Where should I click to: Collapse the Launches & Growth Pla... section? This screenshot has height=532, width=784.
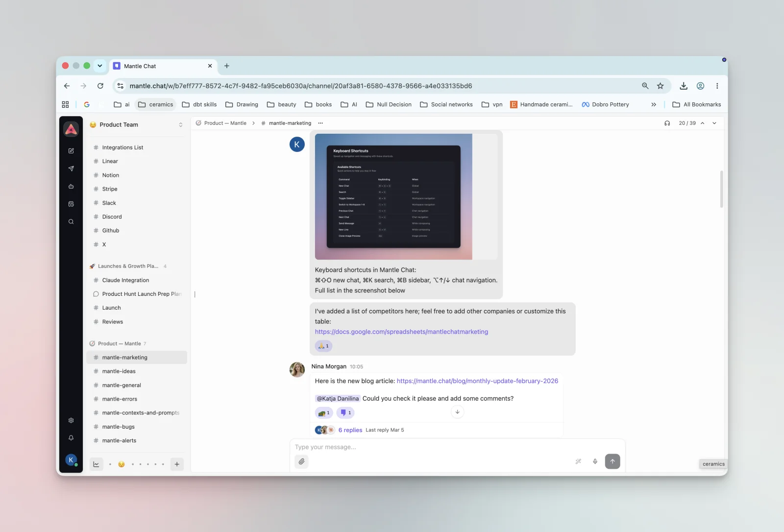click(x=128, y=266)
